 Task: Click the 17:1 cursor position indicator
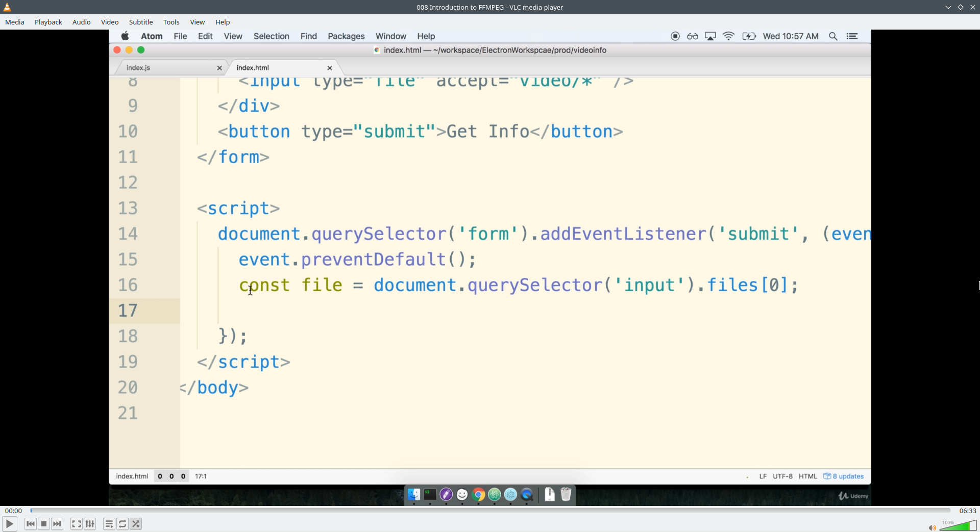pyautogui.click(x=201, y=476)
